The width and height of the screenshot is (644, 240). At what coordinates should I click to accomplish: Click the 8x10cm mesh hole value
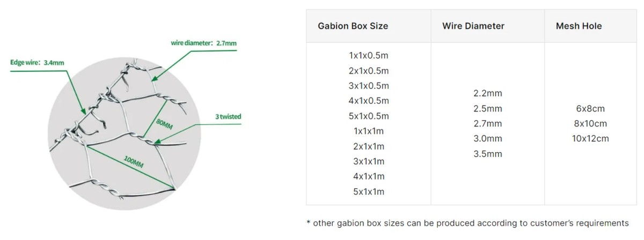point(590,124)
